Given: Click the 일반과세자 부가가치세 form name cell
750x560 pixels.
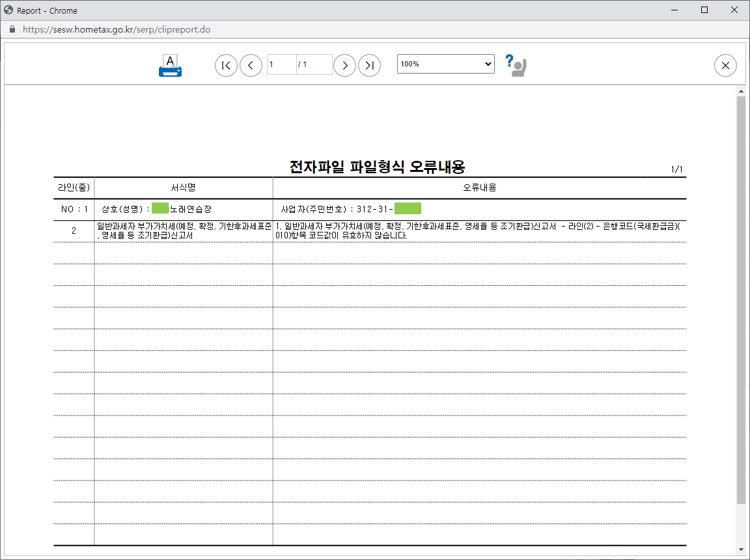Looking at the screenshot, I should (x=184, y=231).
